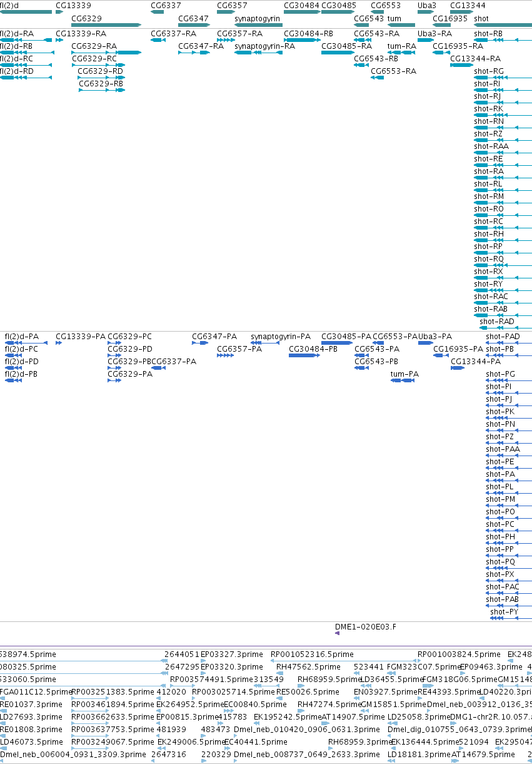Click the shot-PY protein label
The width and height of the screenshot is (532, 764).
point(504,611)
